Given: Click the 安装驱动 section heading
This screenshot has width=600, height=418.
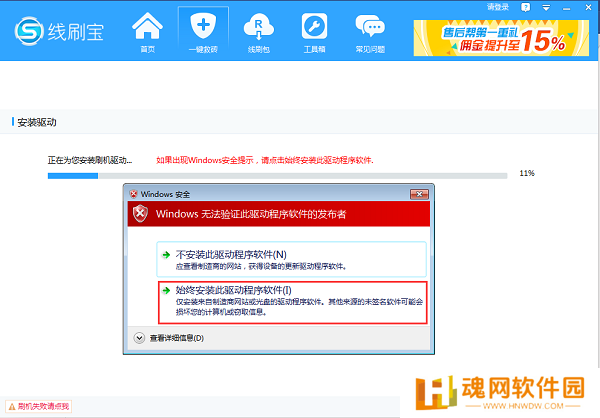Looking at the screenshot, I should click(x=37, y=122).
